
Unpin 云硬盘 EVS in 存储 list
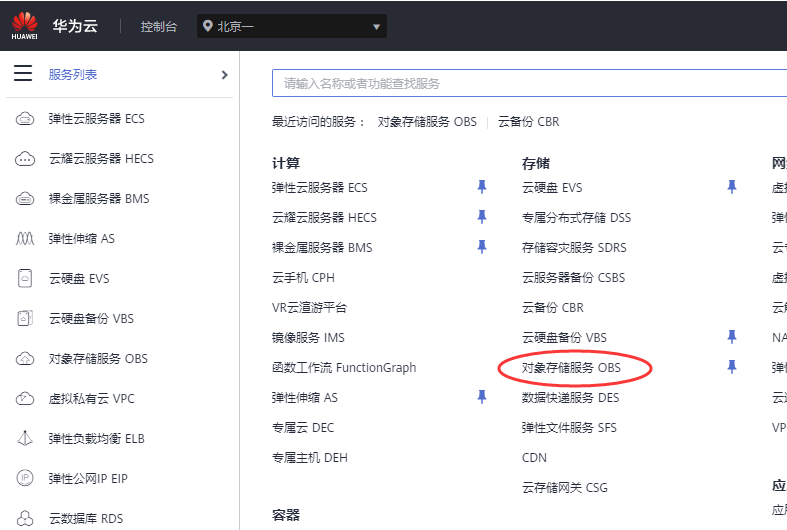(x=732, y=187)
